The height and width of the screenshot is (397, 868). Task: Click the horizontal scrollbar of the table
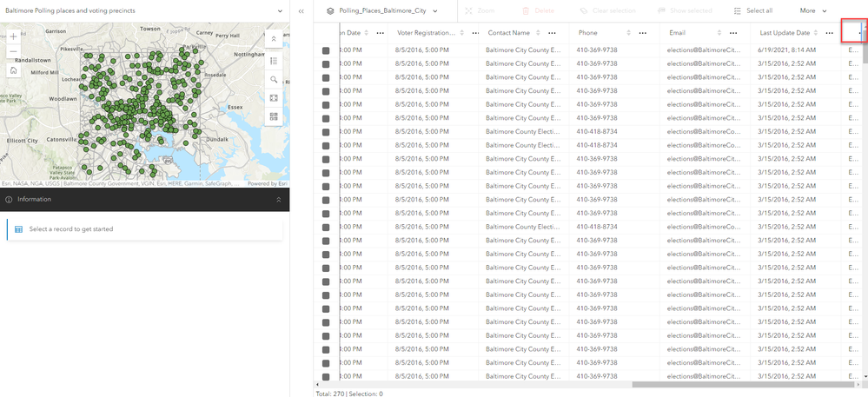tap(739, 382)
